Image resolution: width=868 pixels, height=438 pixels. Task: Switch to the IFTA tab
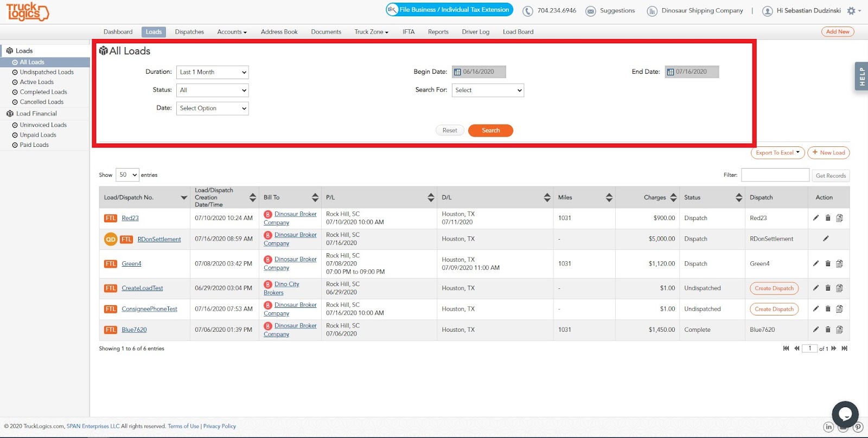(x=409, y=32)
